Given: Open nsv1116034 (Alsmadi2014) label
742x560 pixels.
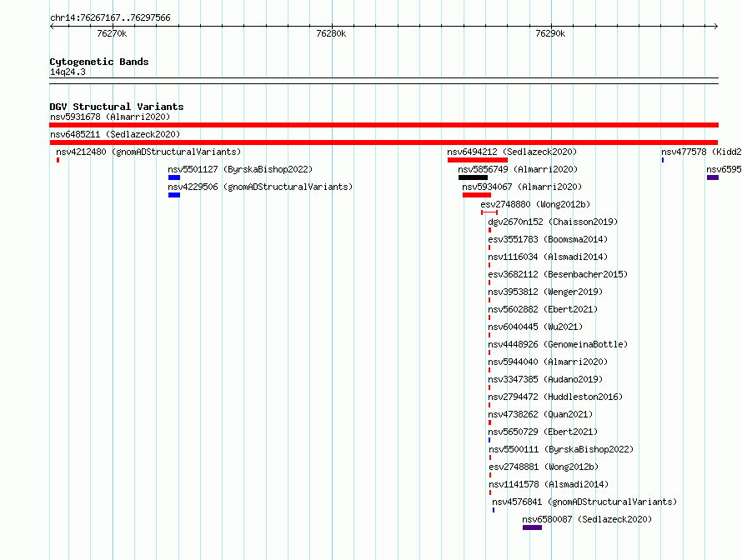Looking at the screenshot, I should [x=548, y=257].
